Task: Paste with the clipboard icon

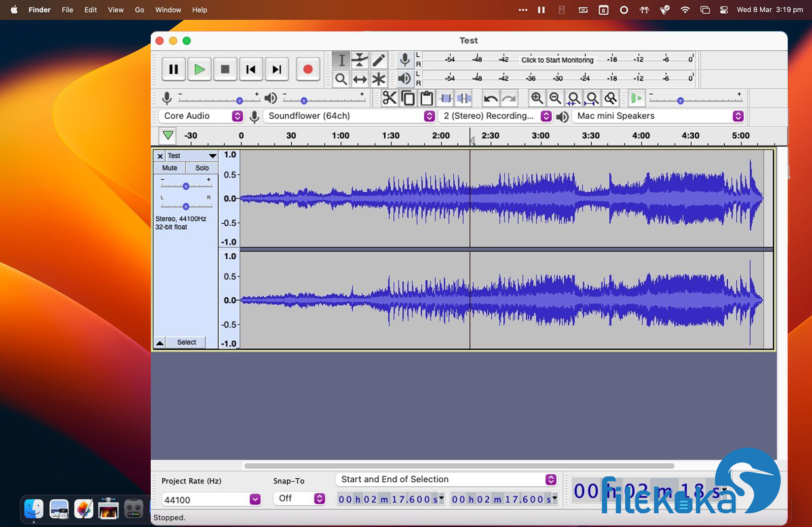Action: click(x=427, y=98)
